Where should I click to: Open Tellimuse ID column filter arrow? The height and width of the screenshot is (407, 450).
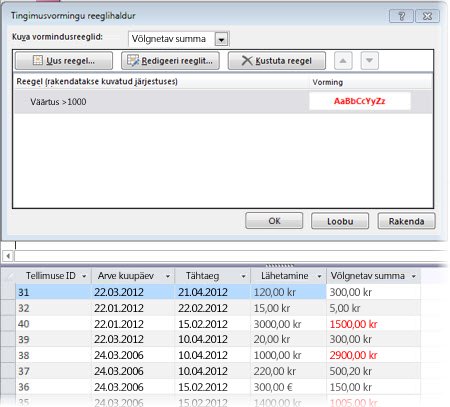[84, 276]
